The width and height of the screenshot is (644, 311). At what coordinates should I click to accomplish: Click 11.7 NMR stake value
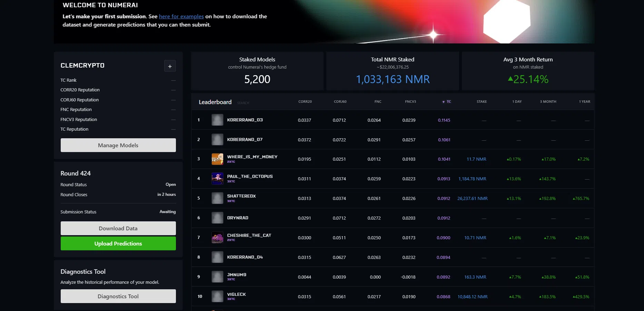pos(476,159)
